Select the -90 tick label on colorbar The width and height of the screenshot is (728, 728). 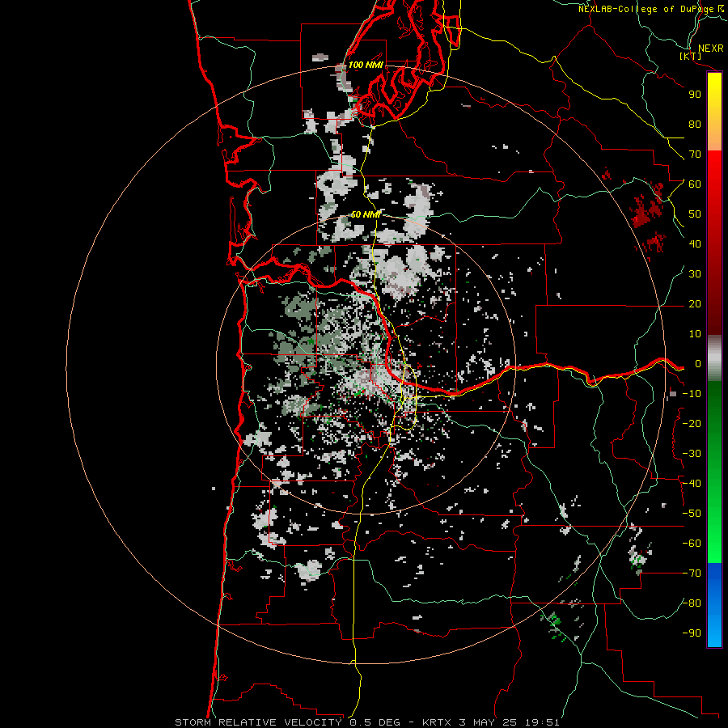[692, 633]
